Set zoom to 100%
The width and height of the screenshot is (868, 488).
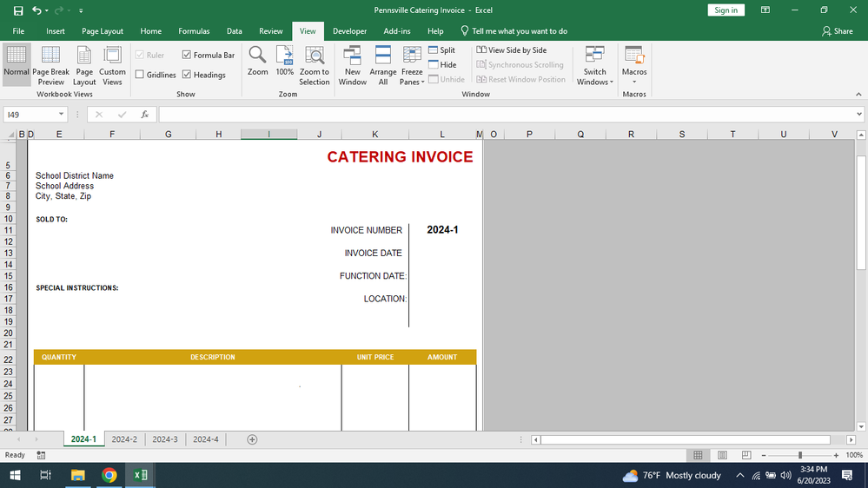click(x=284, y=61)
